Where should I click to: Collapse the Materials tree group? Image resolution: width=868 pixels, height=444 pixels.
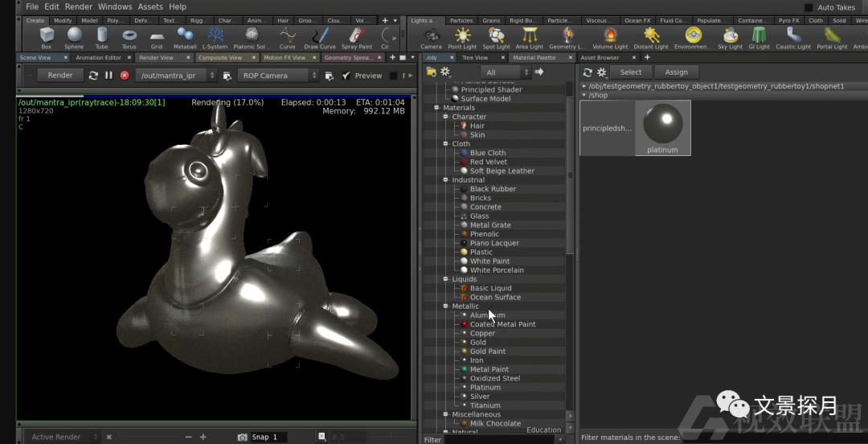436,108
